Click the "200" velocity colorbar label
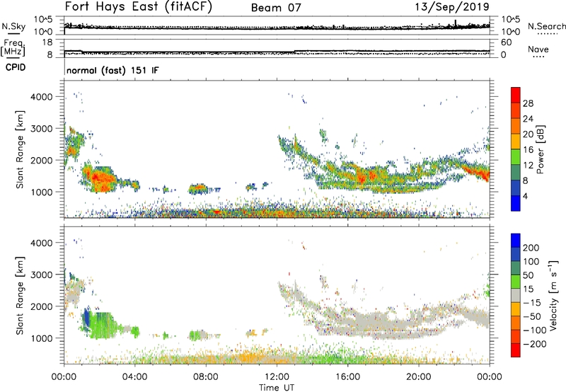Image resolution: width=566 pixels, height=392 pixels. click(531, 248)
